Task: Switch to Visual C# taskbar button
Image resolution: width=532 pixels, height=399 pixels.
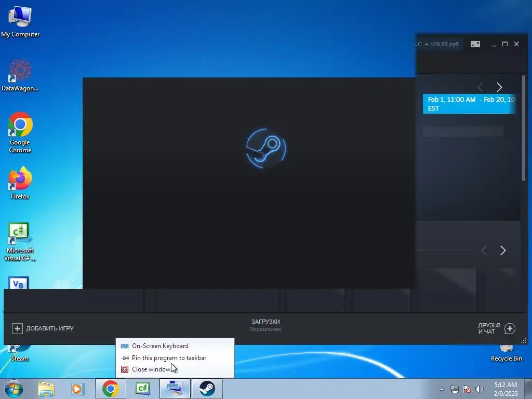Action: 142,389
